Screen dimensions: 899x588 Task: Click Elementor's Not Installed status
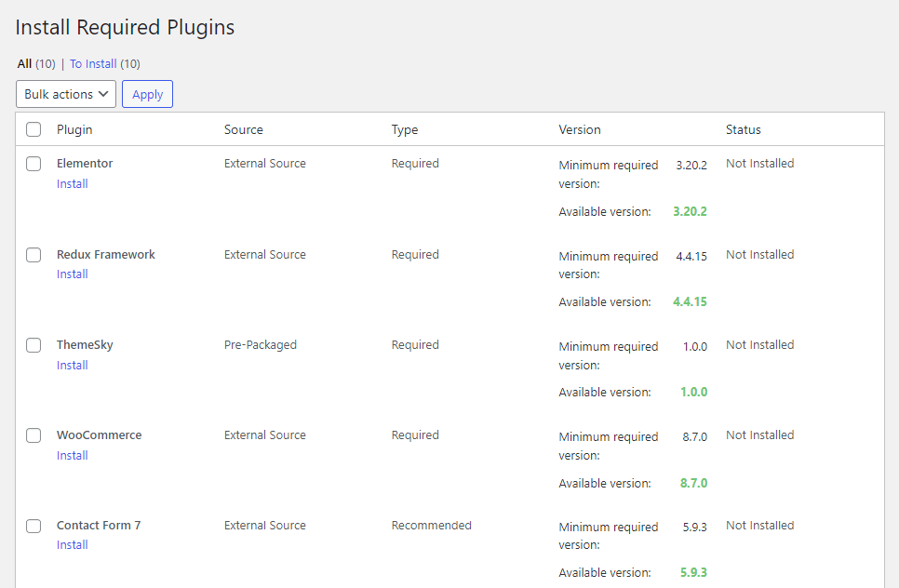point(759,164)
